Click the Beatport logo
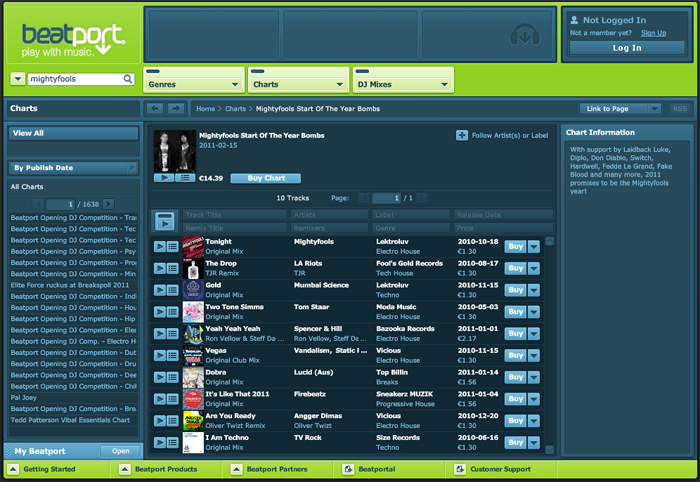Screen dimensions: 700x482 pyautogui.click(x=73, y=40)
